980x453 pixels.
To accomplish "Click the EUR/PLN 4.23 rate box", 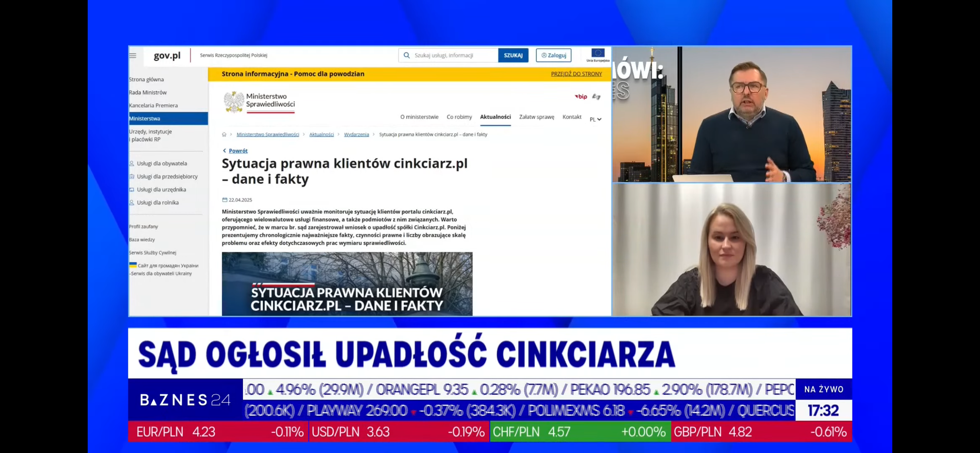I will pyautogui.click(x=218, y=432).
